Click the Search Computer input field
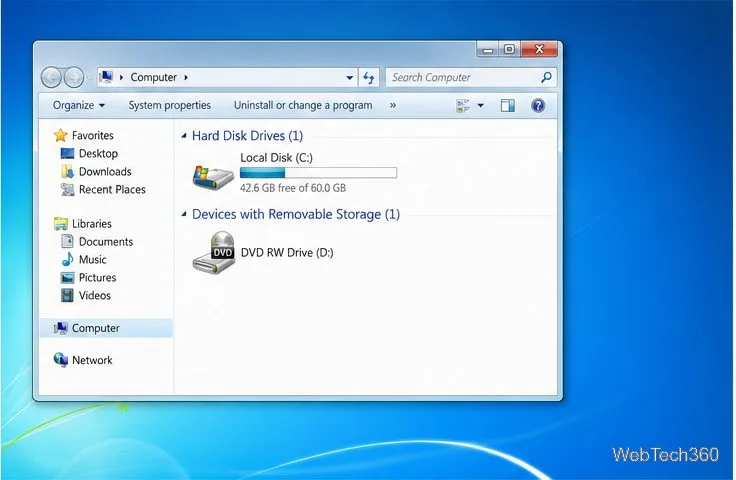736x480 pixels. point(462,77)
